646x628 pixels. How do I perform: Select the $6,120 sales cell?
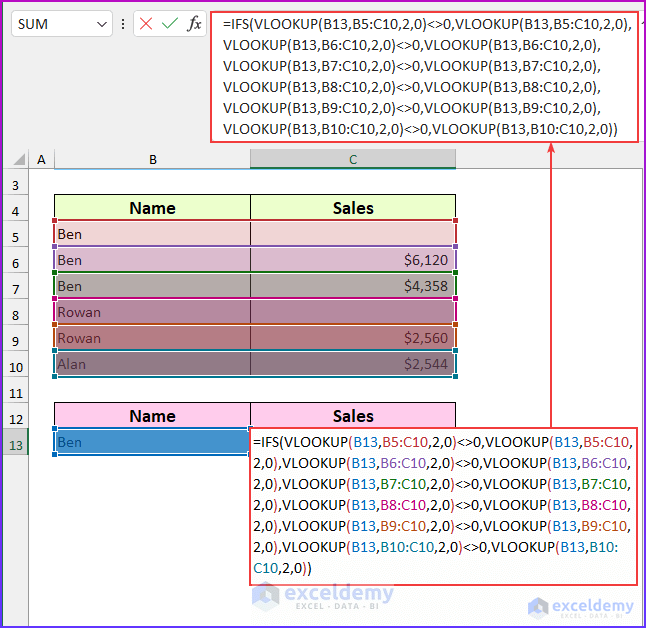353,260
